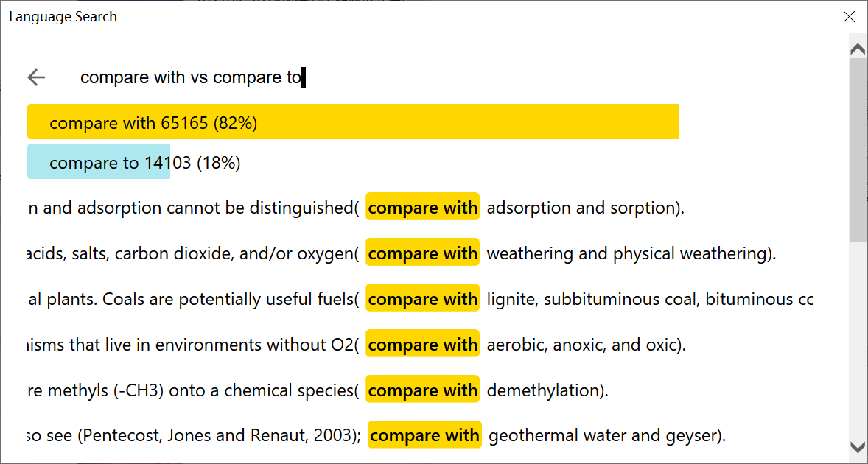
Task: Click the scrollbar up arrow
Action: click(858, 49)
